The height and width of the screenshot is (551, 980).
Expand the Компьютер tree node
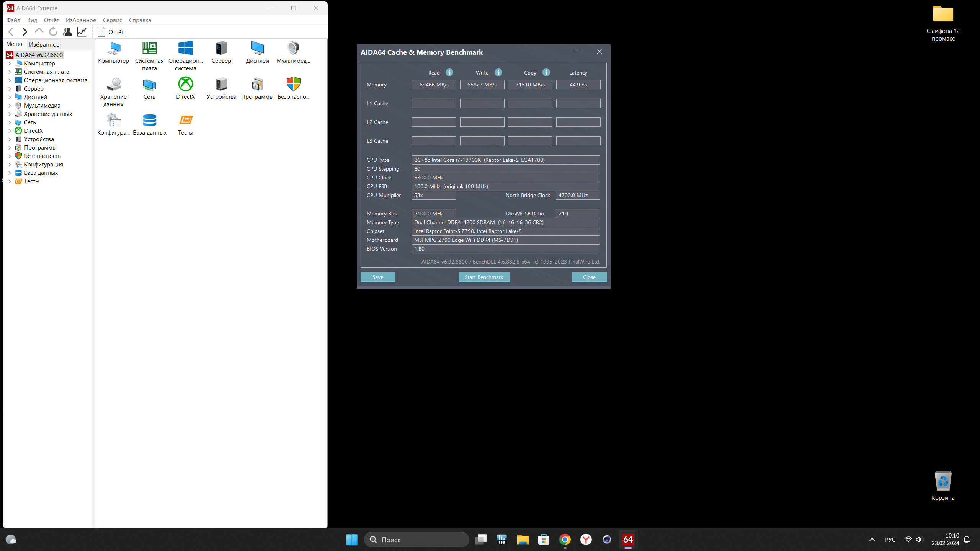click(x=10, y=64)
